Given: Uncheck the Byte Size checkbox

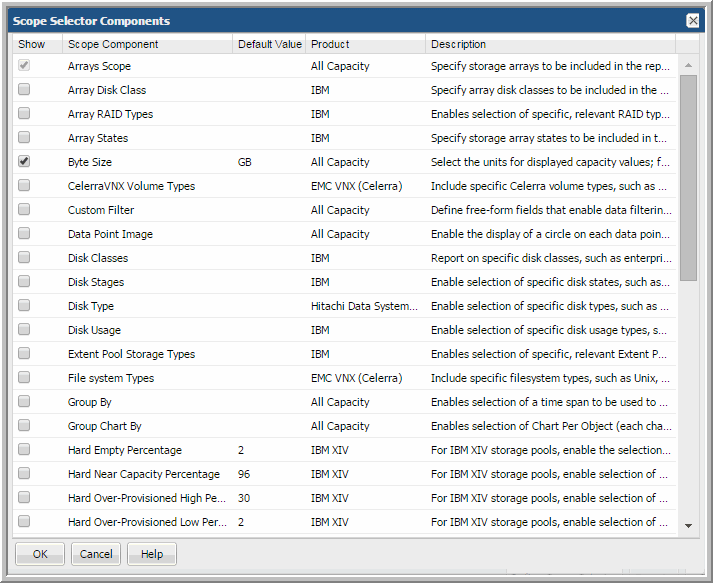Looking at the screenshot, I should point(24,162).
